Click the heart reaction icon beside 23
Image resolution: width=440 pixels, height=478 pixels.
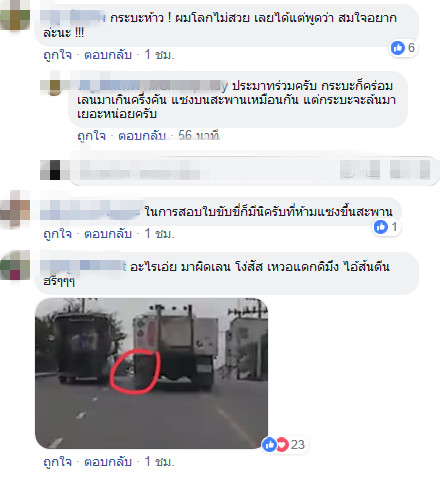[x=282, y=444]
